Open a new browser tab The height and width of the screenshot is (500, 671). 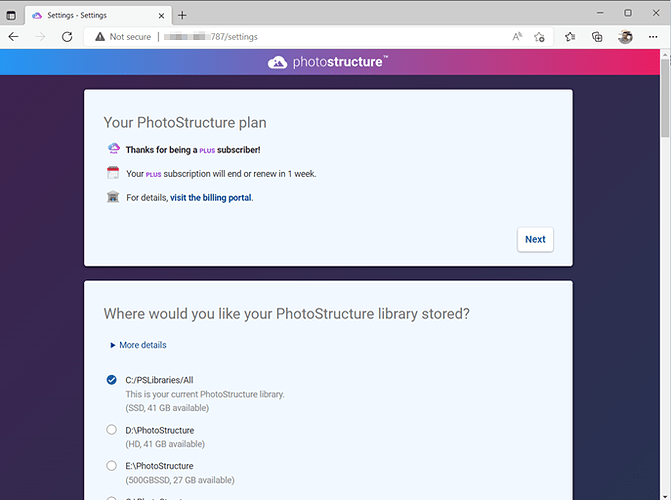coord(182,15)
